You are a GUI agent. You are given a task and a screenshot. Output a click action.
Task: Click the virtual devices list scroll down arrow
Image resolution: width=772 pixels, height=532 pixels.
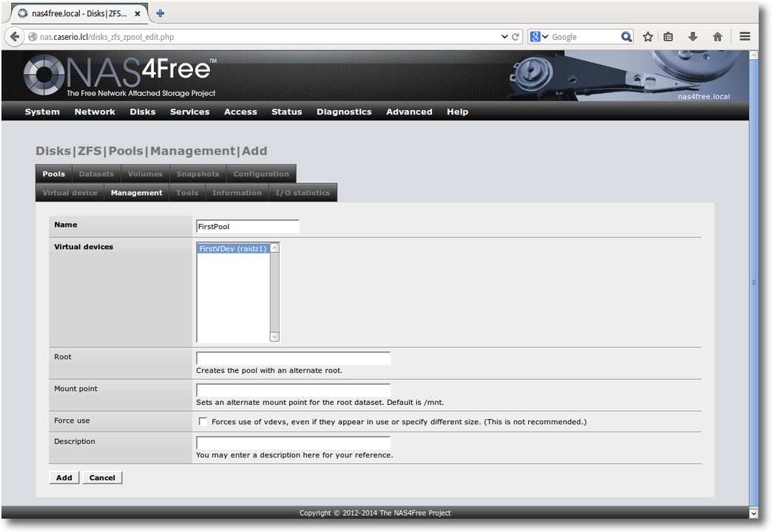(x=275, y=337)
